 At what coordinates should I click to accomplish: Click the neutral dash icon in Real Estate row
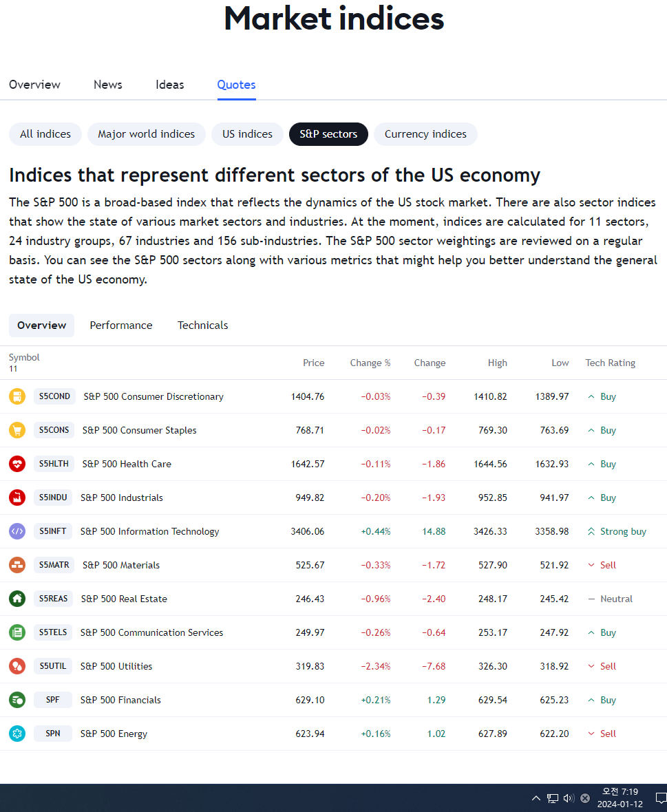591,599
